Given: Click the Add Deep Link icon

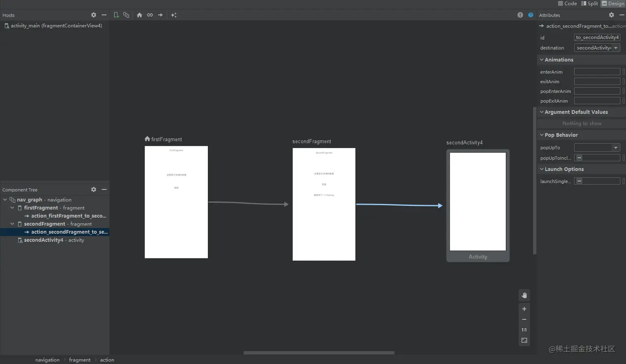Looking at the screenshot, I should click(x=150, y=15).
